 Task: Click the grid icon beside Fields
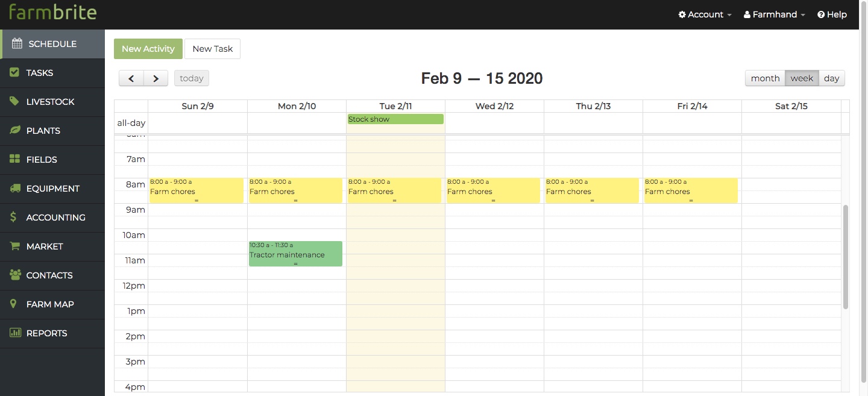coord(14,160)
